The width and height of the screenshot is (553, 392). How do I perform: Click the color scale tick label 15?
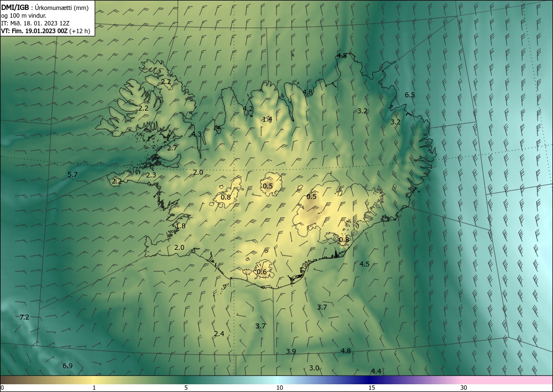372,388
